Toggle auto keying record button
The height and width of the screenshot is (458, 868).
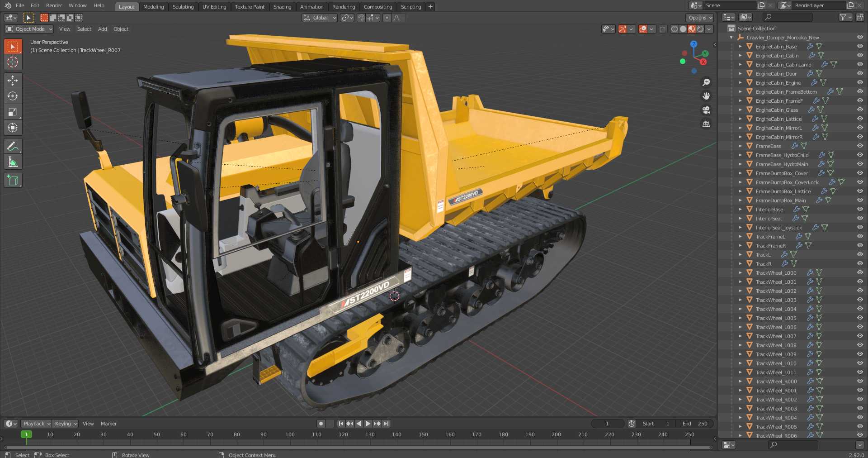pyautogui.click(x=321, y=424)
